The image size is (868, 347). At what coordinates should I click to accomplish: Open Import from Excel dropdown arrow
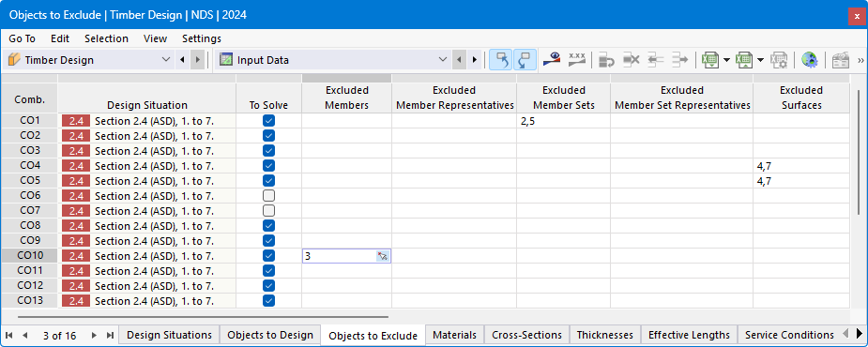coord(761,60)
